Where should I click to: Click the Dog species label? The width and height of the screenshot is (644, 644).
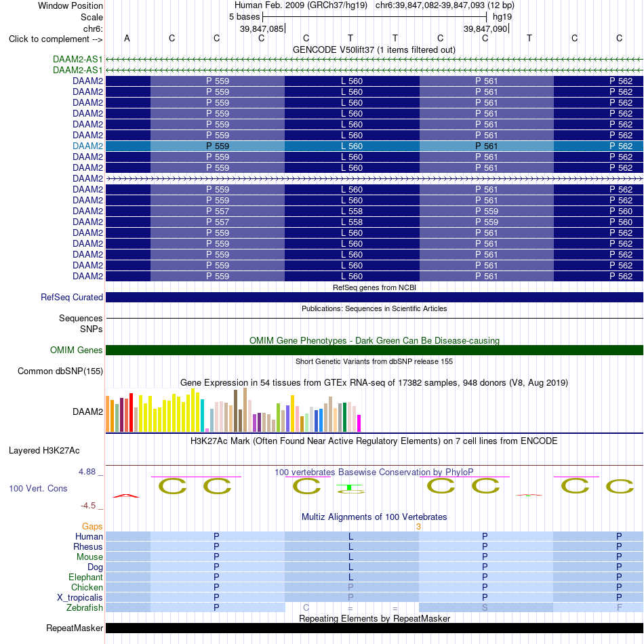[x=95, y=567]
